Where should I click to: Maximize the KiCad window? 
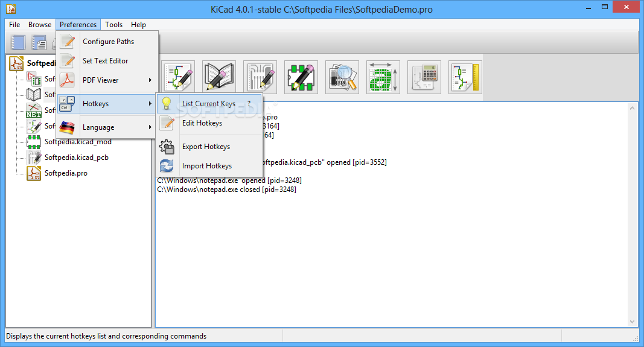(605, 7)
